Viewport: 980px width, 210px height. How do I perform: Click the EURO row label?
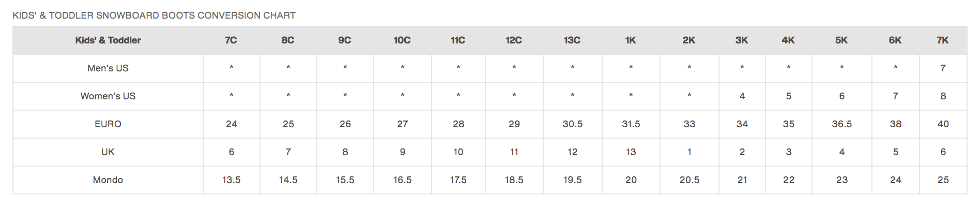point(108,124)
